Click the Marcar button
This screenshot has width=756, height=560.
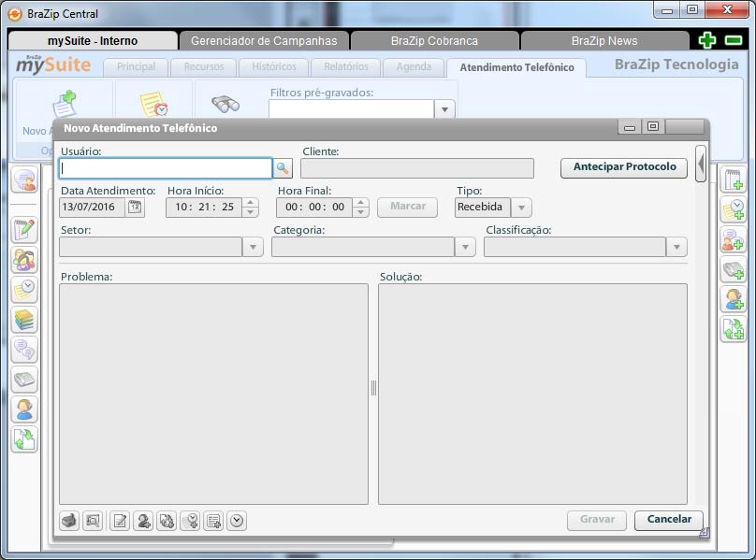tap(407, 207)
